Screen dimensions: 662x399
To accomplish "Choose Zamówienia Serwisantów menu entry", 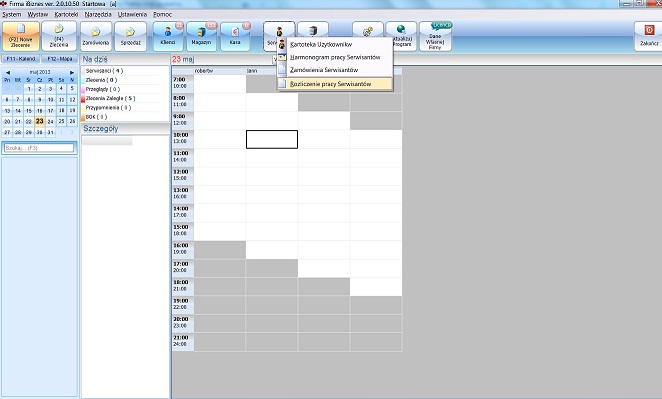I will (x=335, y=70).
